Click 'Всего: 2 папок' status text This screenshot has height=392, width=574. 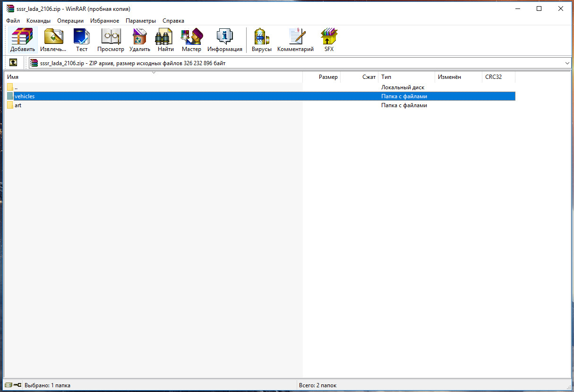(317, 385)
